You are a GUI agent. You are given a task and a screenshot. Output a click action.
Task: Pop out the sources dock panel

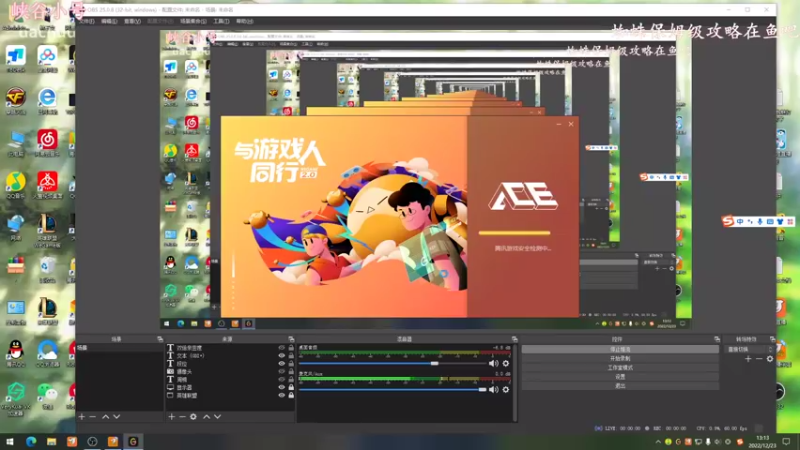pos(291,339)
